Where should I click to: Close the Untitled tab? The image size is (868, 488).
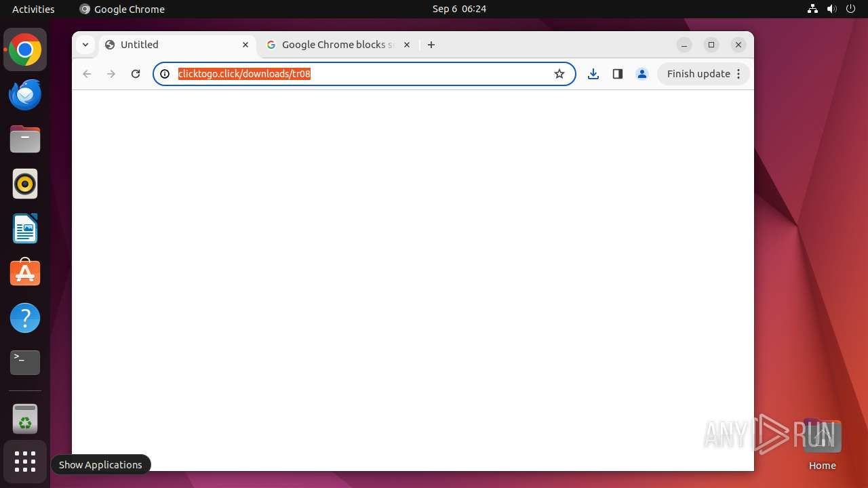tap(245, 45)
